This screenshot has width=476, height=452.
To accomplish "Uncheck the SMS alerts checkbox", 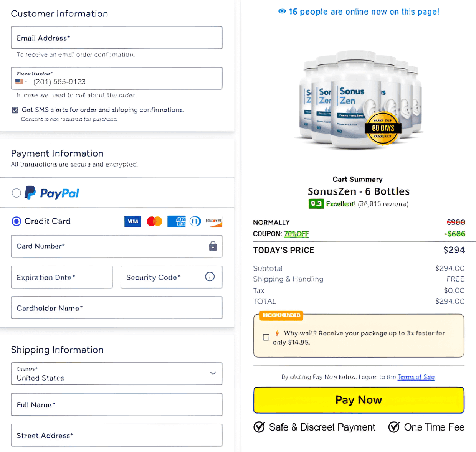I will [x=15, y=110].
